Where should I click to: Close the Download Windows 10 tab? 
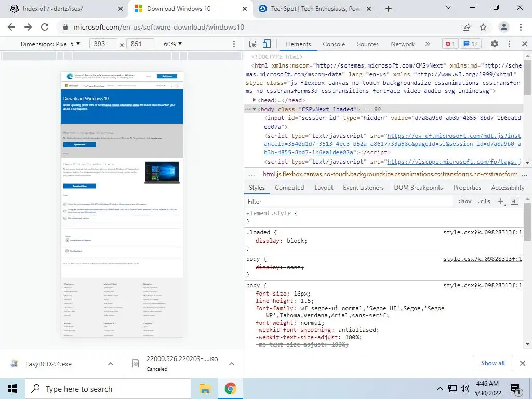[244, 9]
